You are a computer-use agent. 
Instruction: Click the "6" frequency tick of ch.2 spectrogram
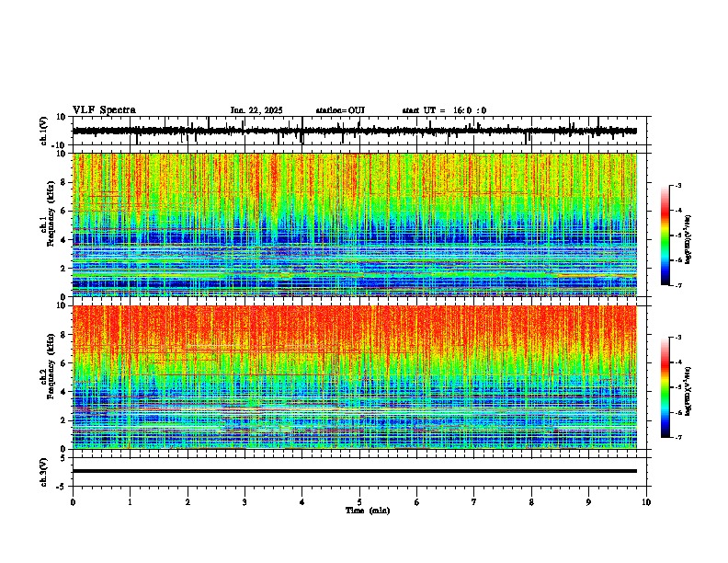coord(64,363)
